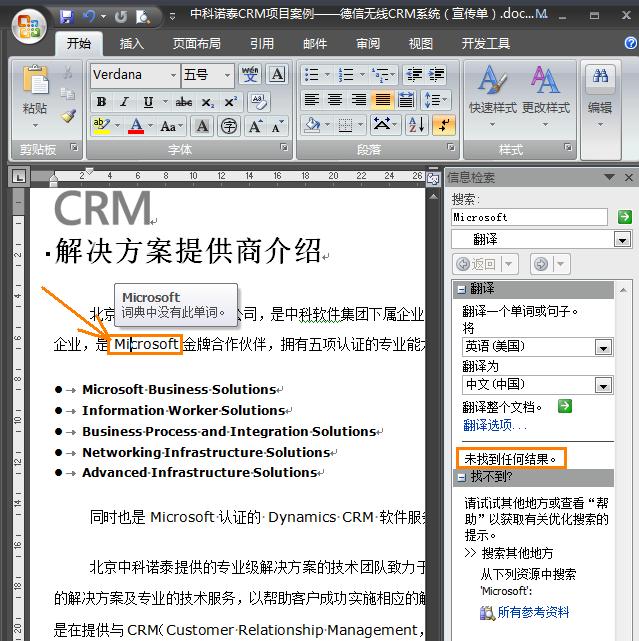Save document from quick access toolbar
Image resolution: width=639 pixels, height=641 pixels.
(x=66, y=16)
